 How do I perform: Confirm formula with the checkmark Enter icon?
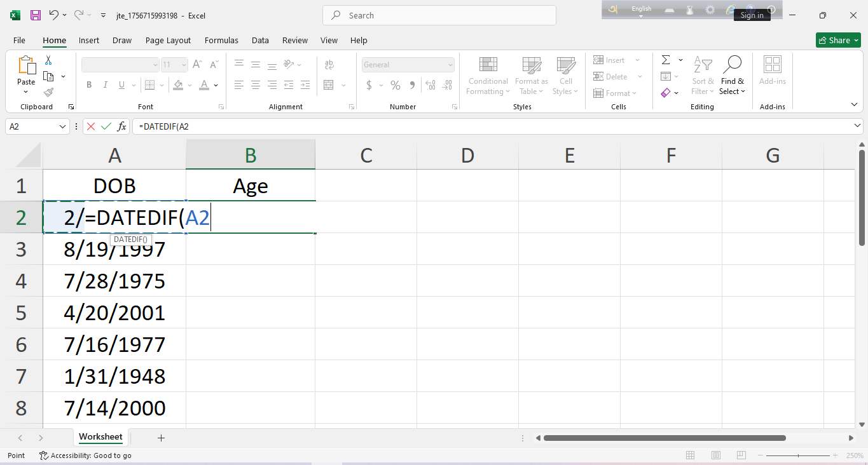click(x=106, y=126)
